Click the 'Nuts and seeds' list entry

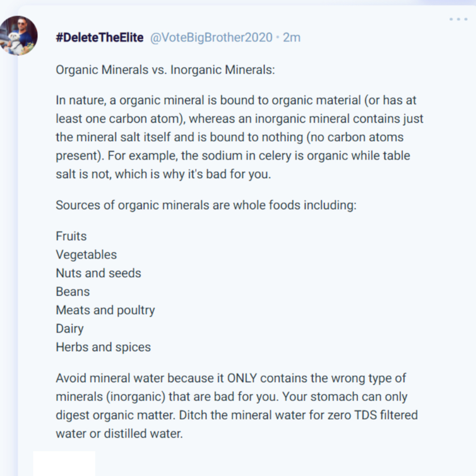(x=98, y=273)
